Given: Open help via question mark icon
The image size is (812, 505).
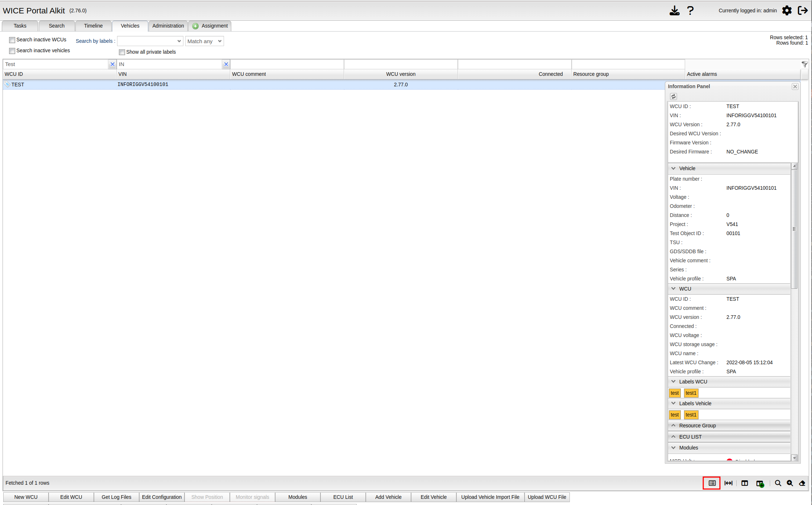Looking at the screenshot, I should [x=690, y=11].
